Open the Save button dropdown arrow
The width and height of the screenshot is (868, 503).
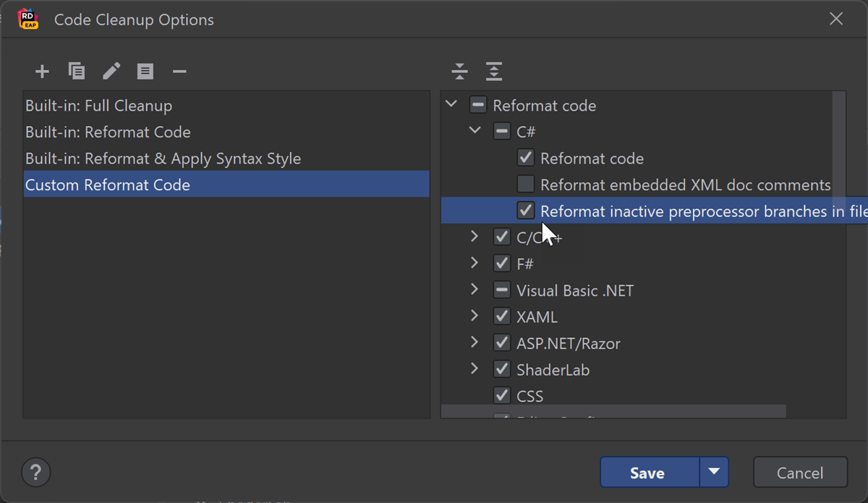click(x=714, y=472)
